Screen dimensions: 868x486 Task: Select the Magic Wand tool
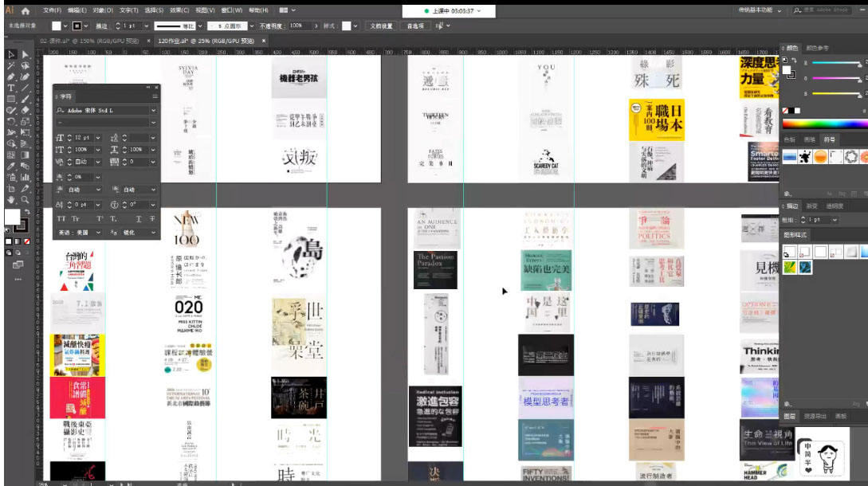click(11, 65)
